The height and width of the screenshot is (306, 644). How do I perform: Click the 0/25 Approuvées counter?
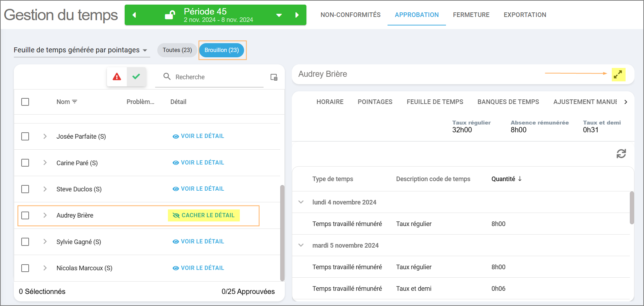(x=248, y=291)
